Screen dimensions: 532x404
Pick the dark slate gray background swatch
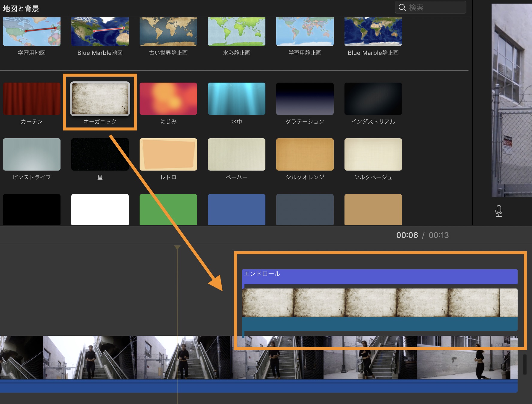pos(305,209)
